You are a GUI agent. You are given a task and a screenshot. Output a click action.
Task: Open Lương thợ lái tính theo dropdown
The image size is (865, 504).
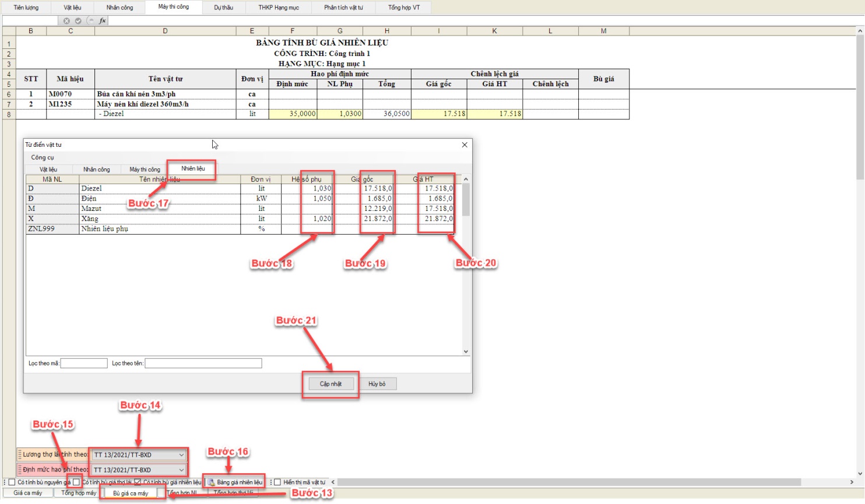[x=138, y=454]
